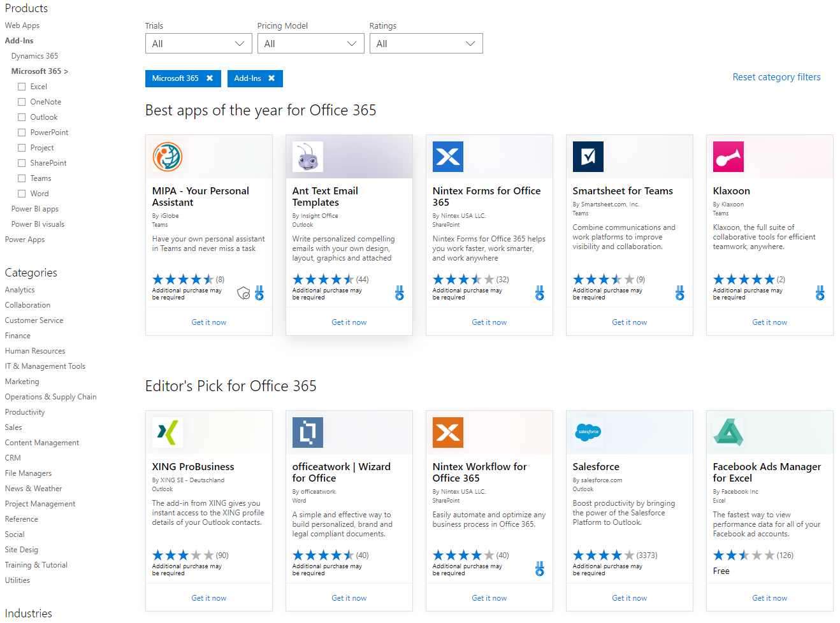The height and width of the screenshot is (623, 840).
Task: Click Reset category filters link
Action: click(776, 77)
